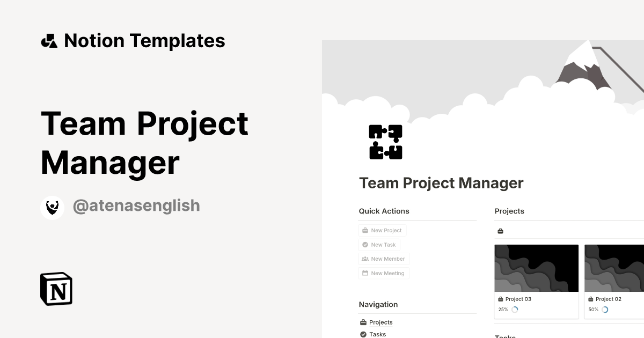Open the New Project quick action
The height and width of the screenshot is (338, 644).
(x=382, y=230)
